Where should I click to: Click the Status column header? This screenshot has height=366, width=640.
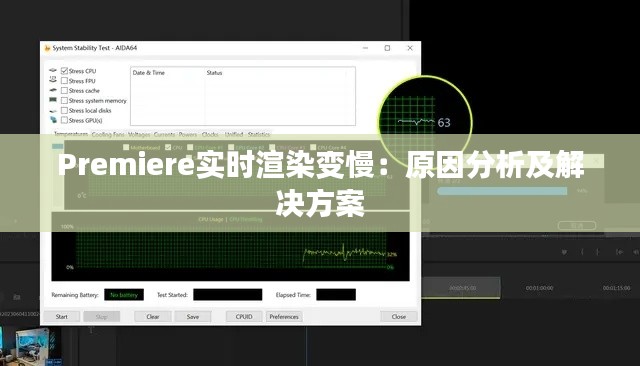coord(214,73)
